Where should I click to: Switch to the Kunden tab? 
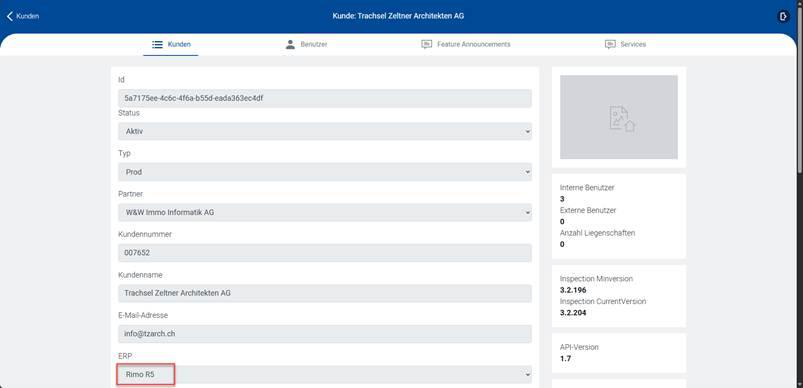click(x=171, y=45)
